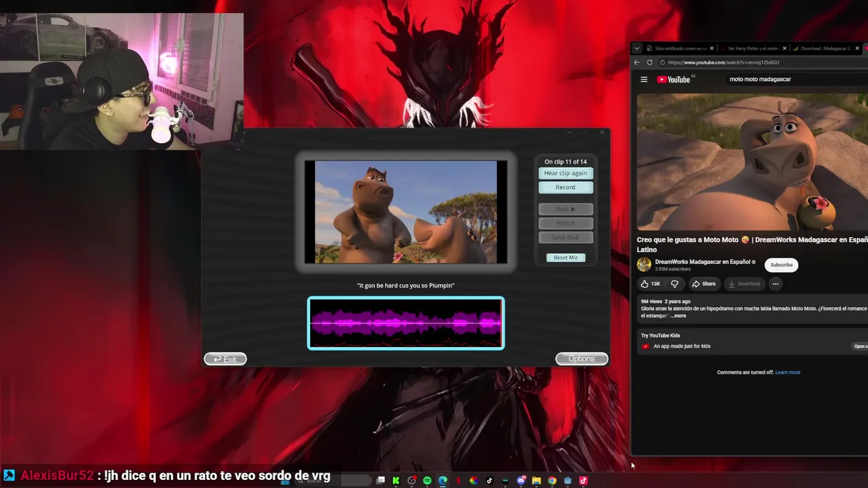Expand the video description with '...more'
The width and height of the screenshot is (868, 488).
coord(678,316)
